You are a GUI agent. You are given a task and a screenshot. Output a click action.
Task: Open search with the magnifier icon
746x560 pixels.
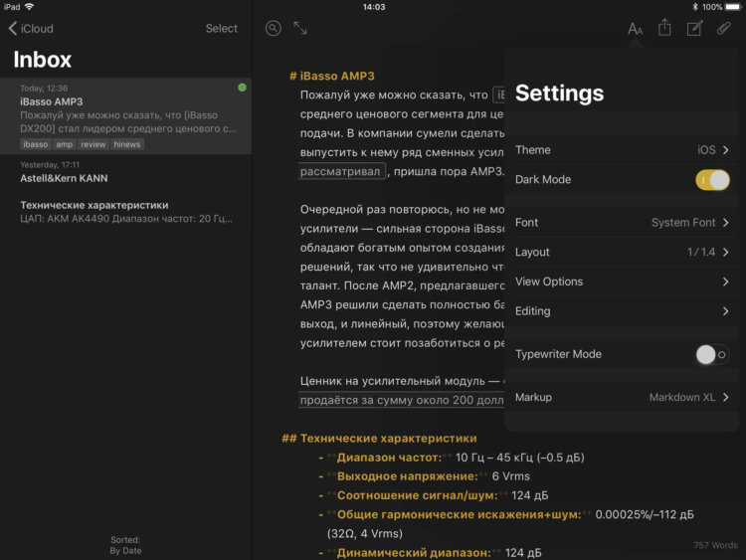pos(274,29)
